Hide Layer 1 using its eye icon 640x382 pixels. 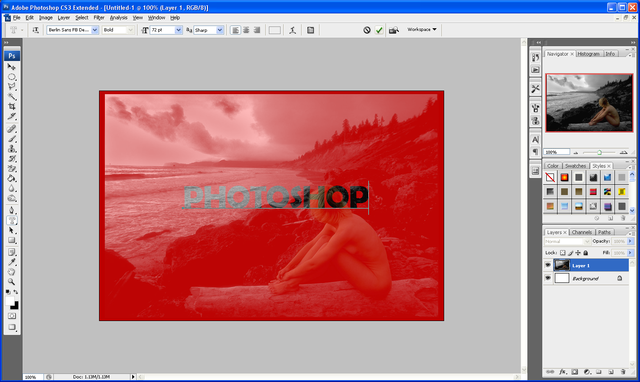point(548,265)
